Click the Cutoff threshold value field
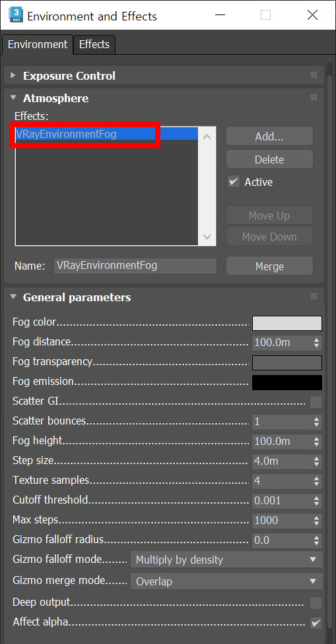This screenshot has height=644, width=336. [282, 501]
